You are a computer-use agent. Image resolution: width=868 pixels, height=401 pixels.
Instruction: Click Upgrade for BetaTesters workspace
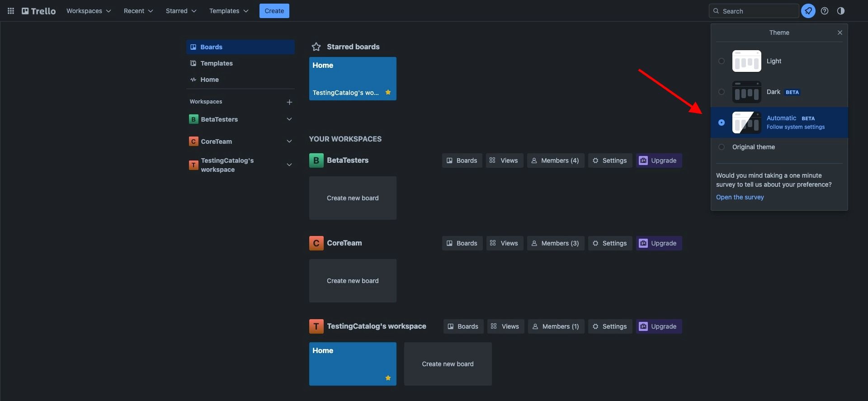[x=659, y=160]
